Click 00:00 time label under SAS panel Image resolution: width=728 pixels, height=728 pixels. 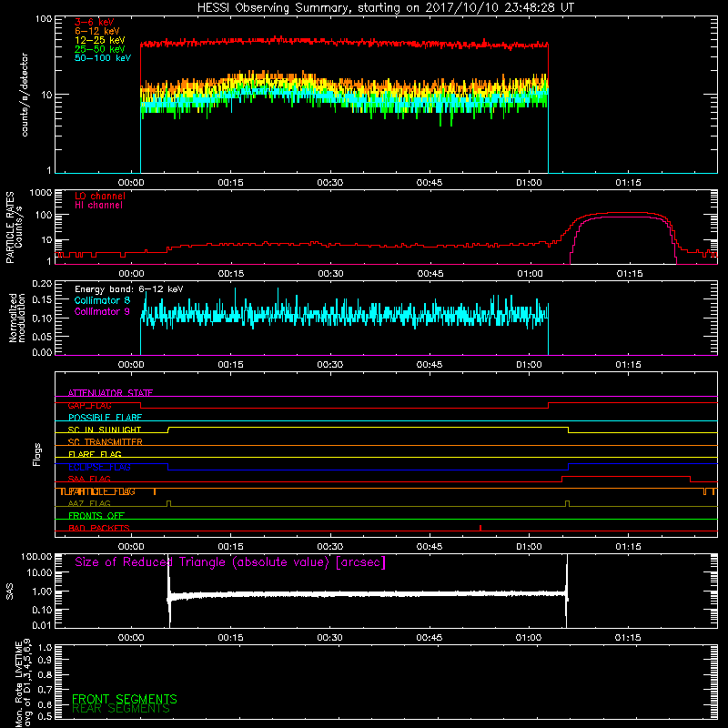[x=131, y=638]
